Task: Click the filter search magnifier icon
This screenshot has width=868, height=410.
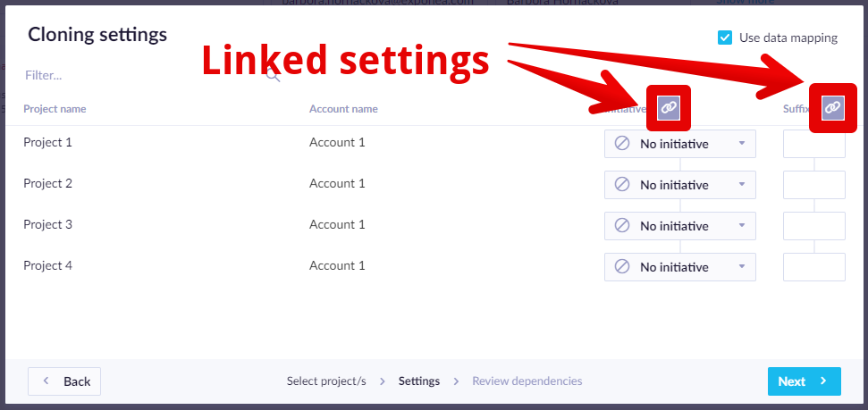Action: coord(274,76)
